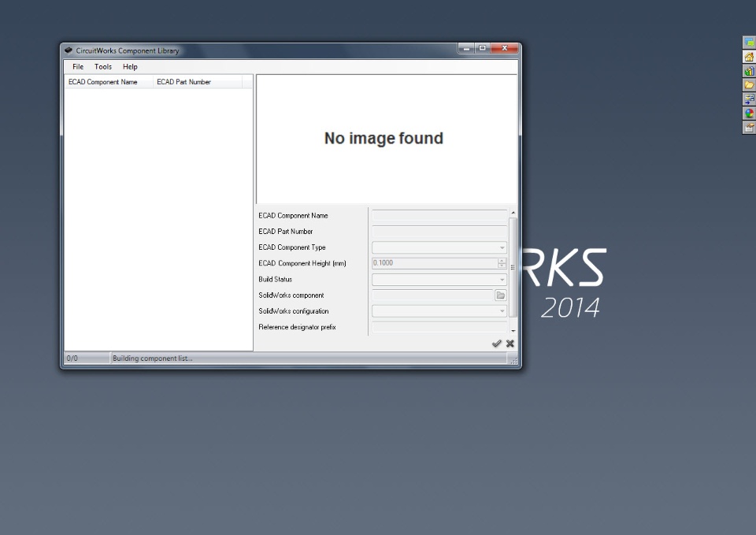Click the properties scrollbar up arrow
Viewport: 756px width, 535px height.
pos(513,212)
